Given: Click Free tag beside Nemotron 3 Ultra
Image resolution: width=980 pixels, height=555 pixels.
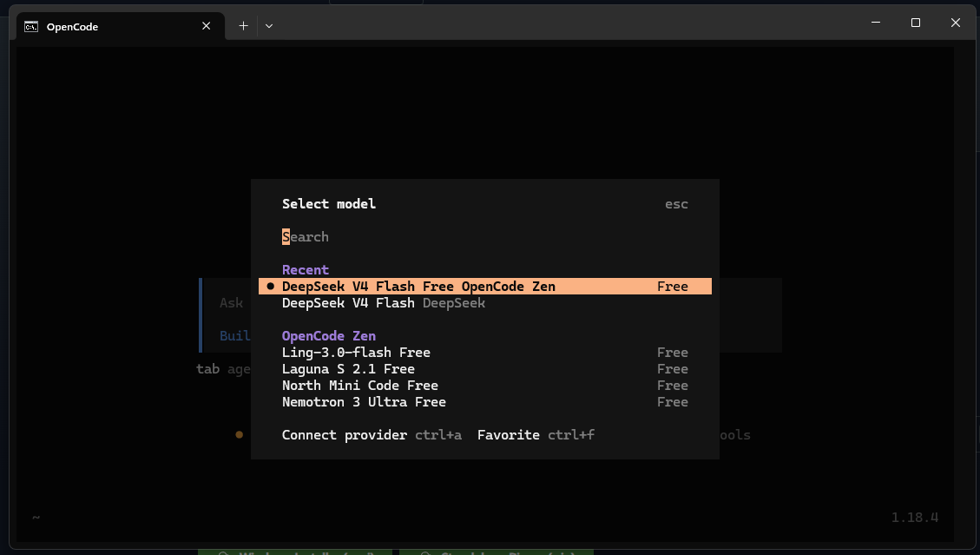Looking at the screenshot, I should tap(673, 402).
